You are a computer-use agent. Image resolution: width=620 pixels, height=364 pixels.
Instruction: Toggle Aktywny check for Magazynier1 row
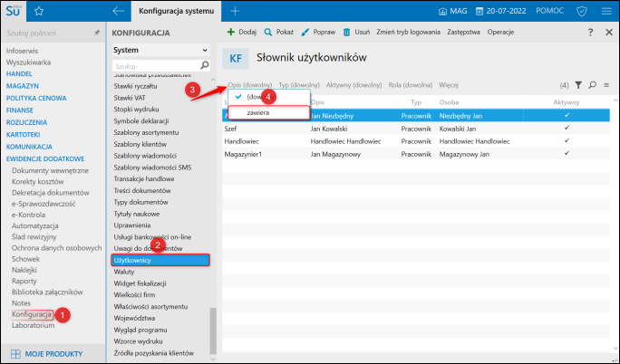tap(567, 153)
